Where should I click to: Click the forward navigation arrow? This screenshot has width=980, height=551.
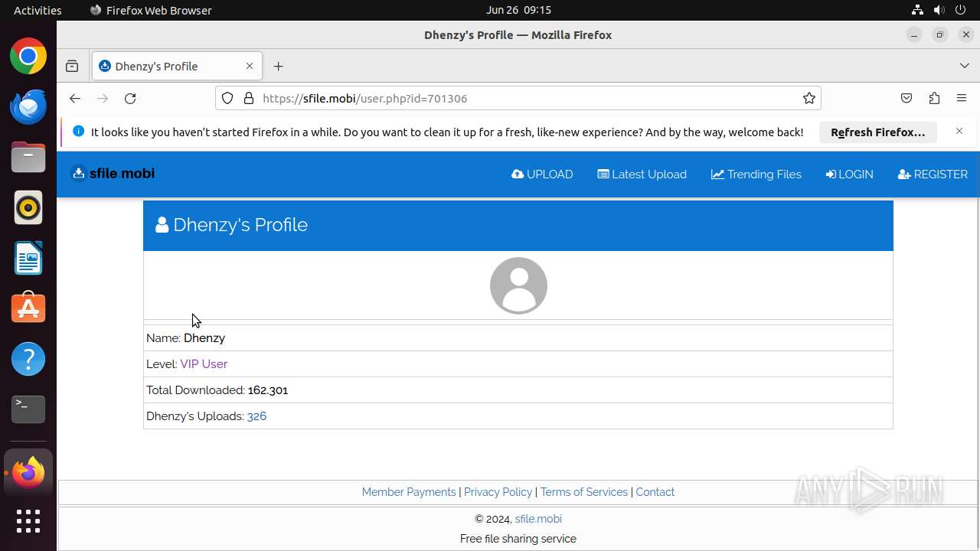(103, 99)
